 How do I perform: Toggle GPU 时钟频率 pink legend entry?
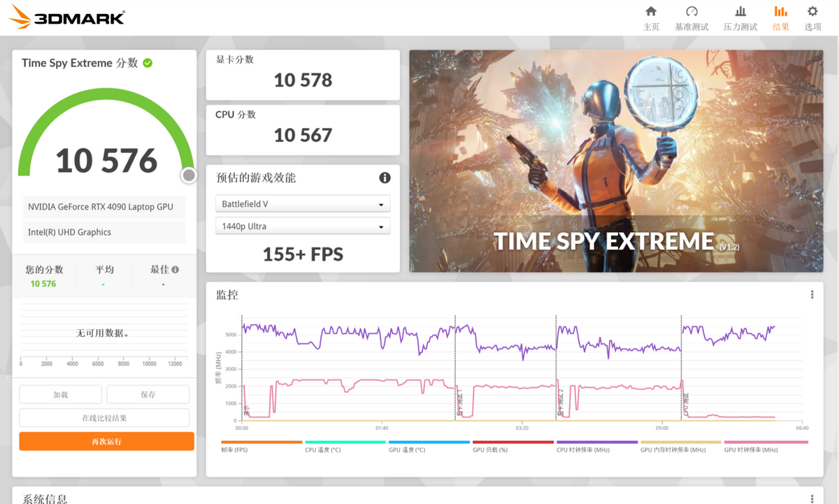[766, 447]
